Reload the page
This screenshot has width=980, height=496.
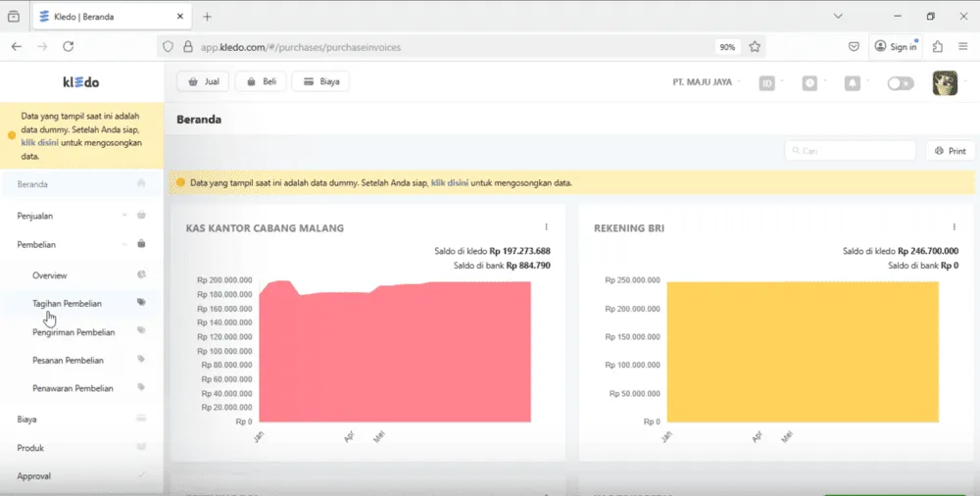[x=69, y=46]
